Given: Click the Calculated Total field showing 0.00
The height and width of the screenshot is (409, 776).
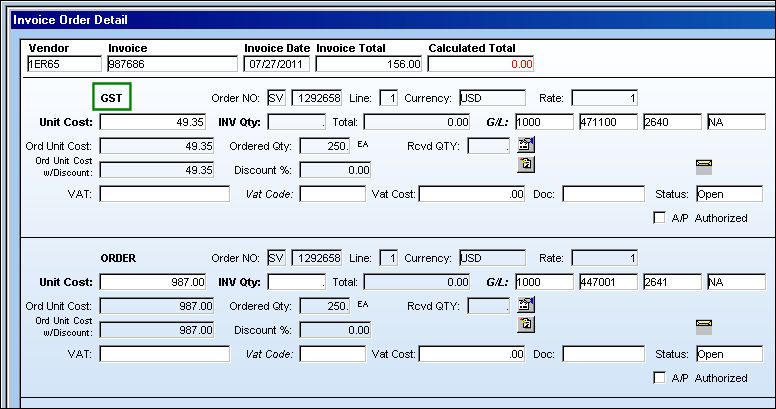Looking at the screenshot, I should click(x=481, y=64).
